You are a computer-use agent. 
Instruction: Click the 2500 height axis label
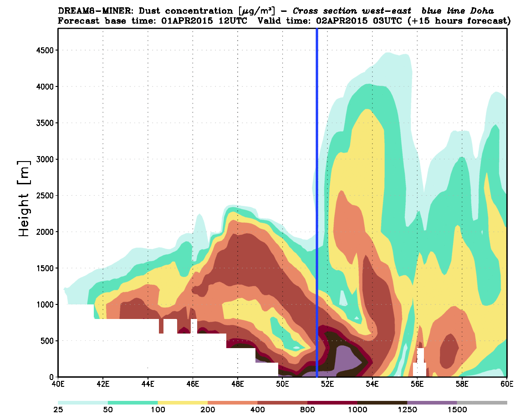[45, 196]
